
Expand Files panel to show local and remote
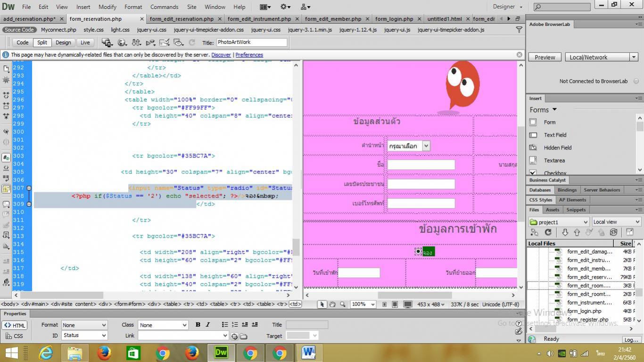[629, 232]
